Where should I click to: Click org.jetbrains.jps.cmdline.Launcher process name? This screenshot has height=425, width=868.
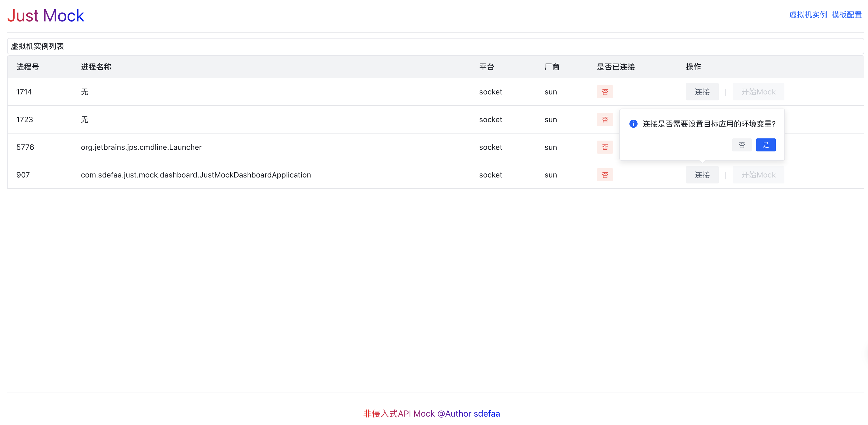coord(141,147)
